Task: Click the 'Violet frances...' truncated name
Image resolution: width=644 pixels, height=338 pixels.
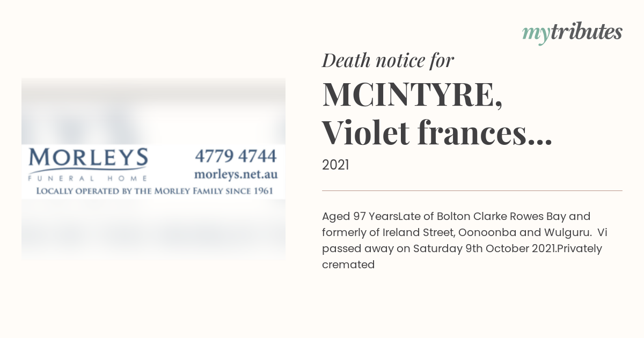Action: (x=437, y=134)
